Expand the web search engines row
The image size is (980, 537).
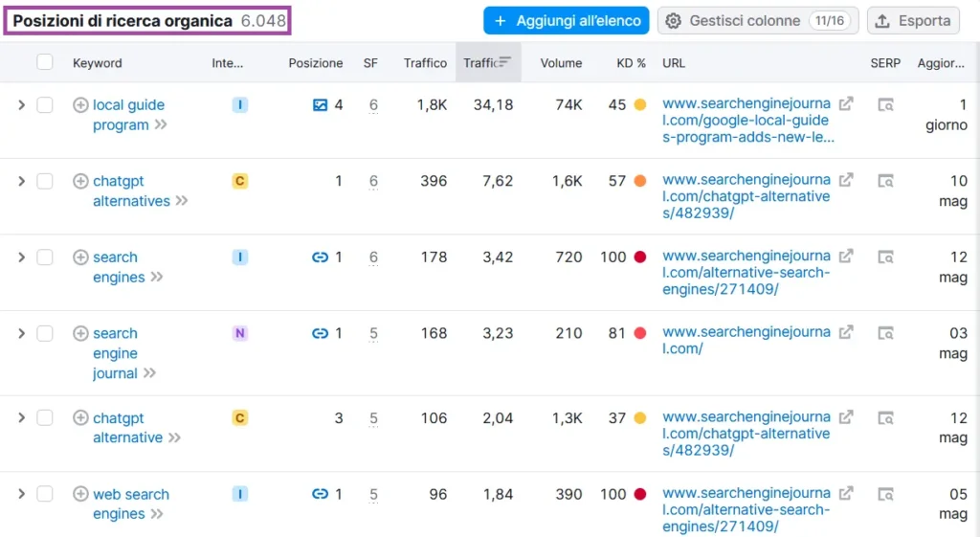coord(21,494)
